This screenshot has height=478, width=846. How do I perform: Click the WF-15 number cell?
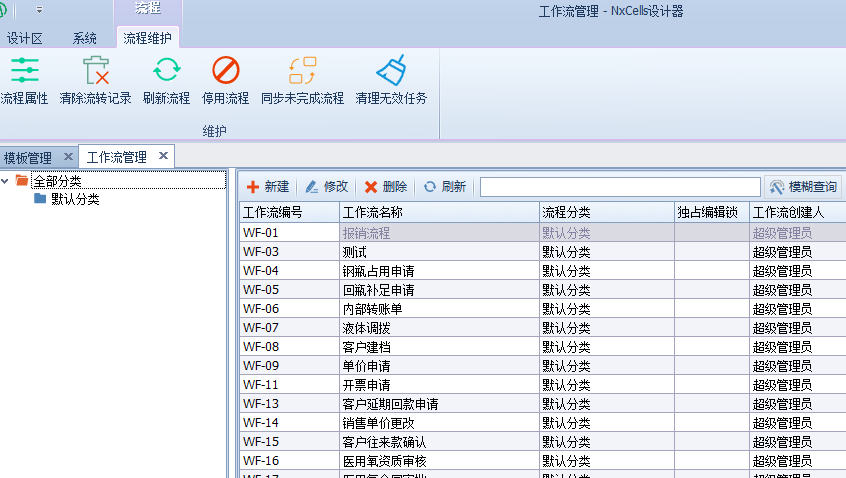coord(289,441)
